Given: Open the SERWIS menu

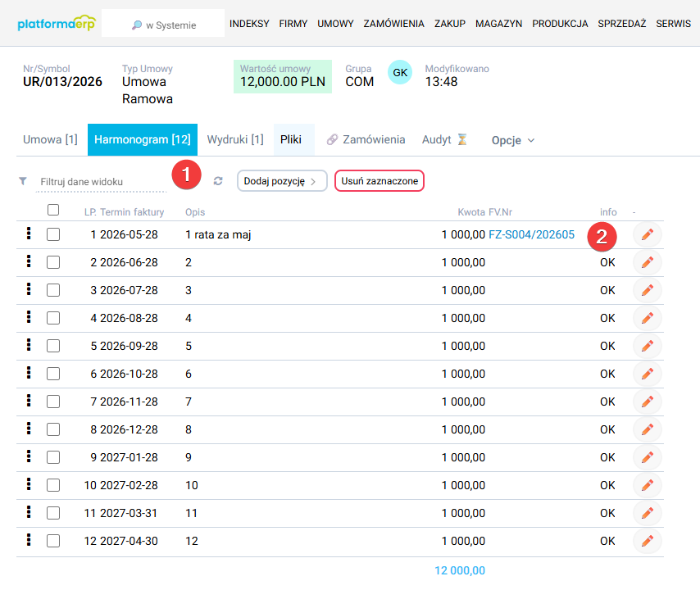Looking at the screenshot, I should (673, 24).
